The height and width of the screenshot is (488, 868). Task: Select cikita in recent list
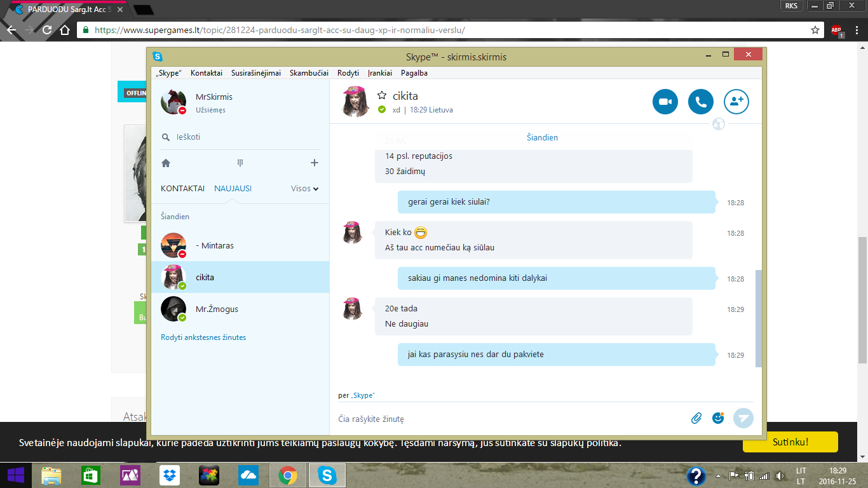[240, 277]
